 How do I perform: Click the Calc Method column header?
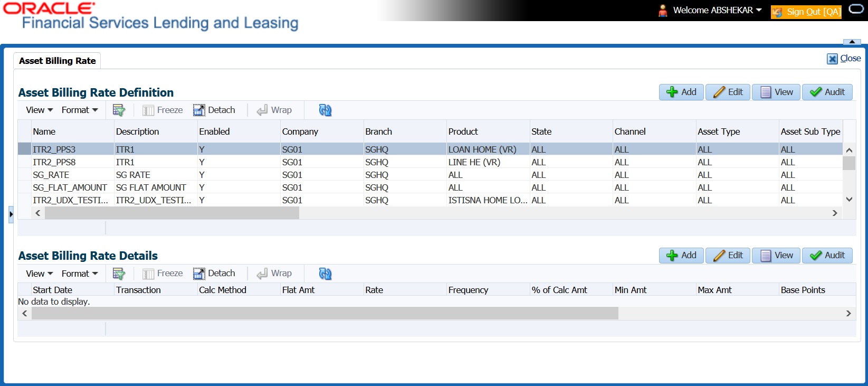[239, 290]
